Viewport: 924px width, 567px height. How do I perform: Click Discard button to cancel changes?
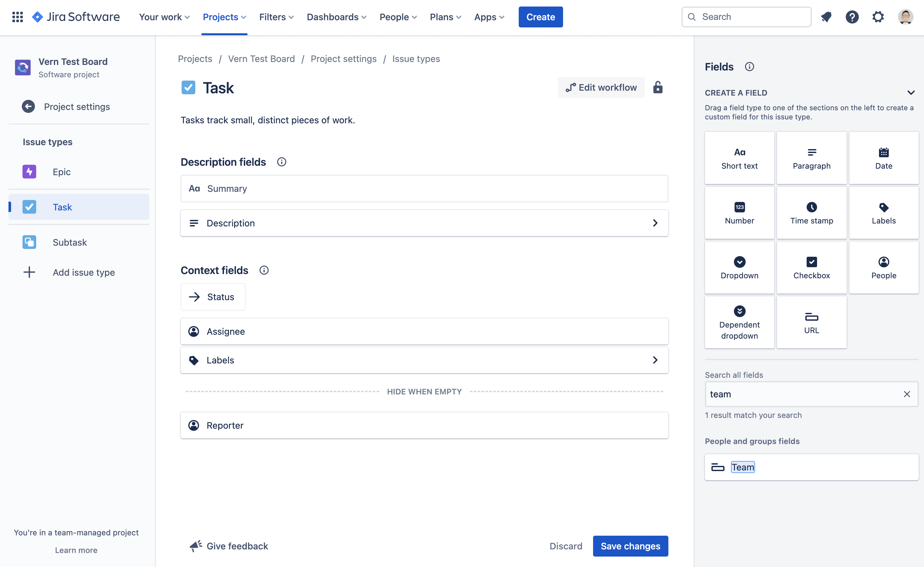(x=566, y=545)
